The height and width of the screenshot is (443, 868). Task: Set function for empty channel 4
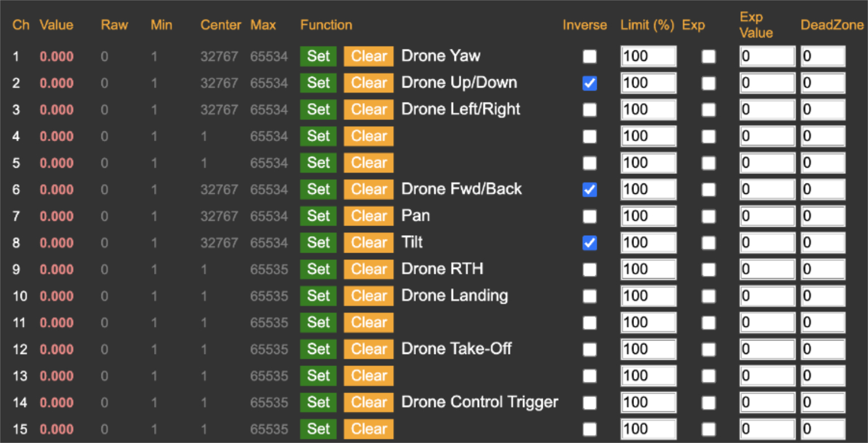318,137
